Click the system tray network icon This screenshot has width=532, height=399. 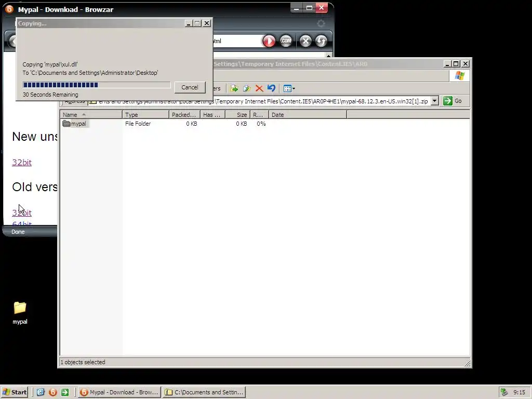(504, 392)
